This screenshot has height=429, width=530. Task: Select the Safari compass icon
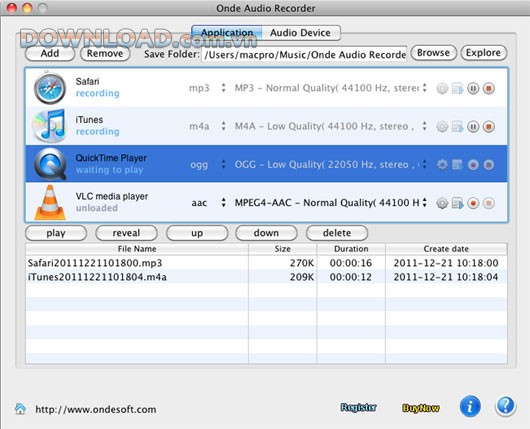tap(50, 88)
